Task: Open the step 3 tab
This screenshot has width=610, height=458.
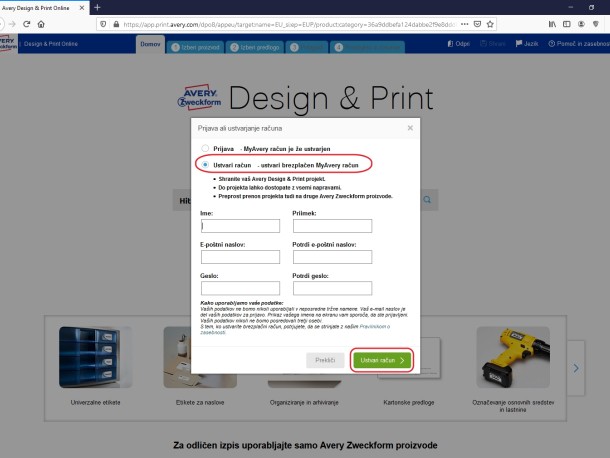Action: pyautogui.click(x=307, y=47)
